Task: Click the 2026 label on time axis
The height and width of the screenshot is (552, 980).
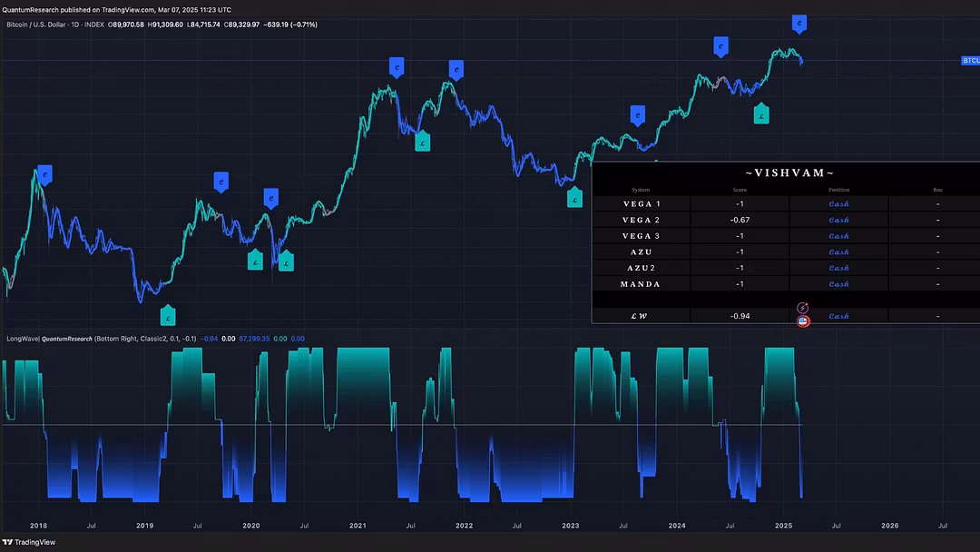Action: [x=890, y=526]
